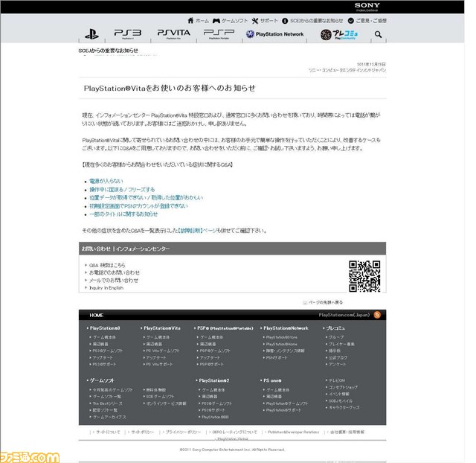Open the グループ footer link
The image size is (476, 463).
click(336, 337)
